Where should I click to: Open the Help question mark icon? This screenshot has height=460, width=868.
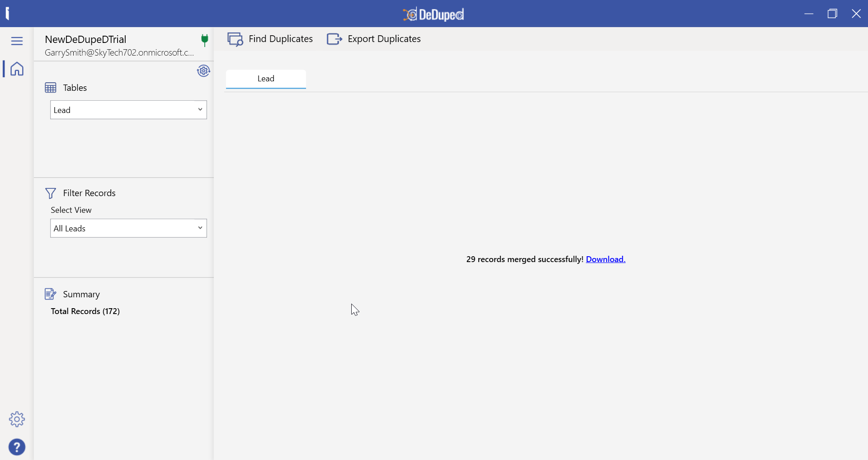[17, 447]
